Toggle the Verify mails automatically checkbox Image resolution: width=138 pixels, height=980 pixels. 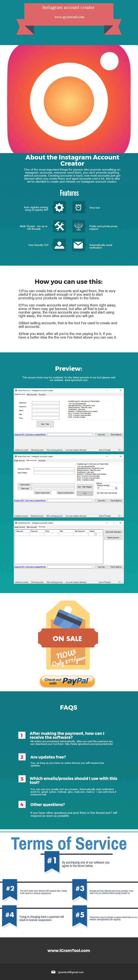(x=98, y=493)
